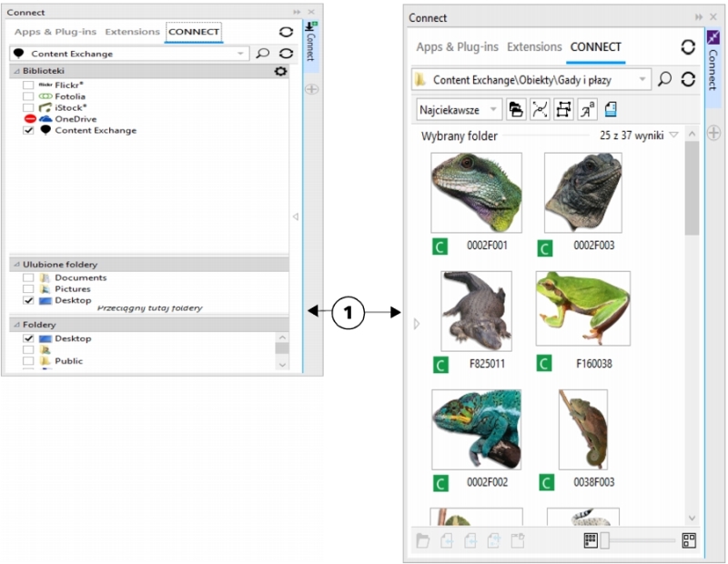
Task: Click the search magnifier in the right panel
Action: pos(665,80)
